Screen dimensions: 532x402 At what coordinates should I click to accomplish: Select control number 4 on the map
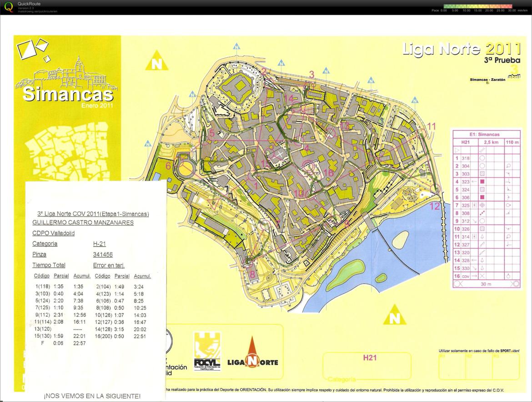point(307,148)
